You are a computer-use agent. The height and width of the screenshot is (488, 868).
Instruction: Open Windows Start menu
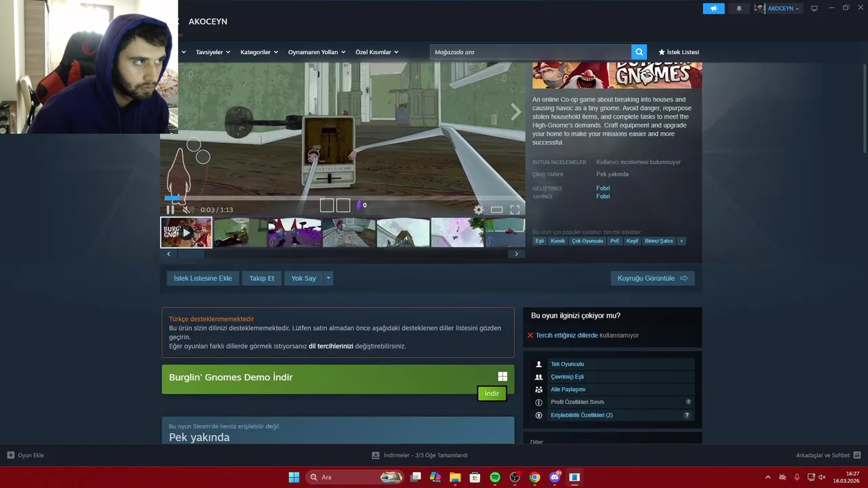tap(294, 477)
